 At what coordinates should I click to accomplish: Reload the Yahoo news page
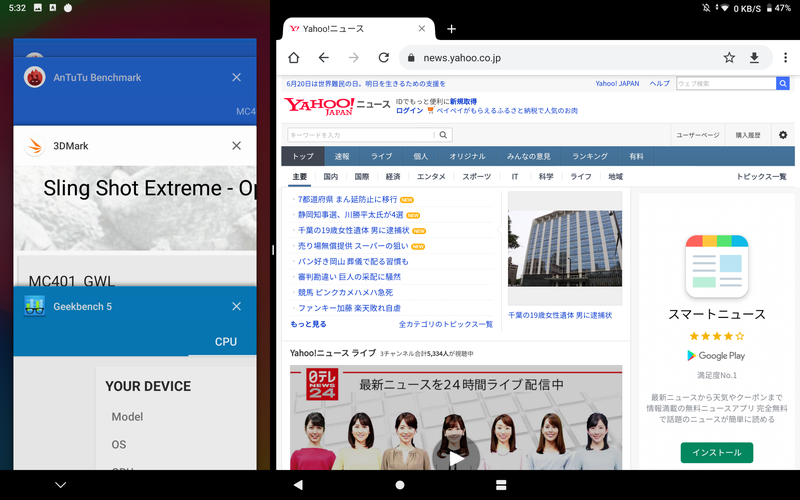click(384, 58)
